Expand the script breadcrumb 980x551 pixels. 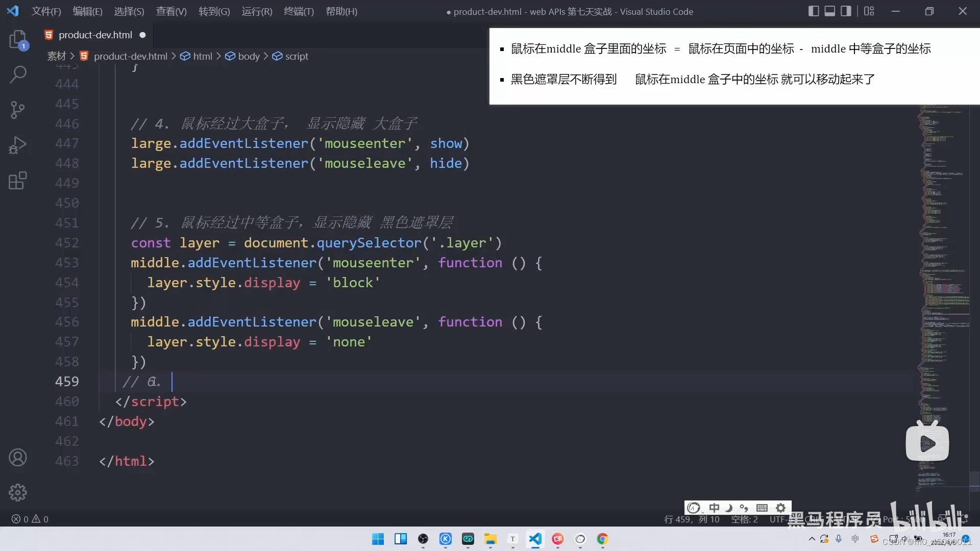[x=297, y=56]
